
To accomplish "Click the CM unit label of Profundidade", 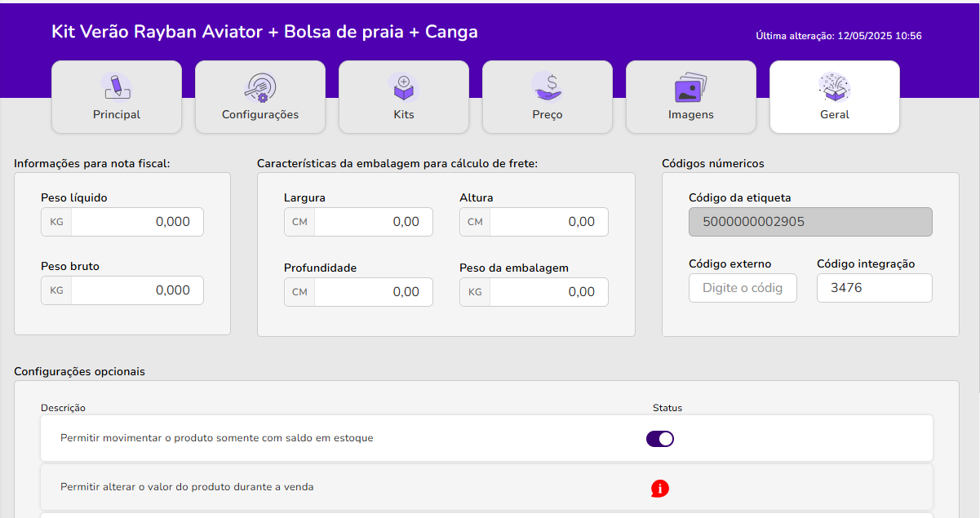I will [x=299, y=292].
